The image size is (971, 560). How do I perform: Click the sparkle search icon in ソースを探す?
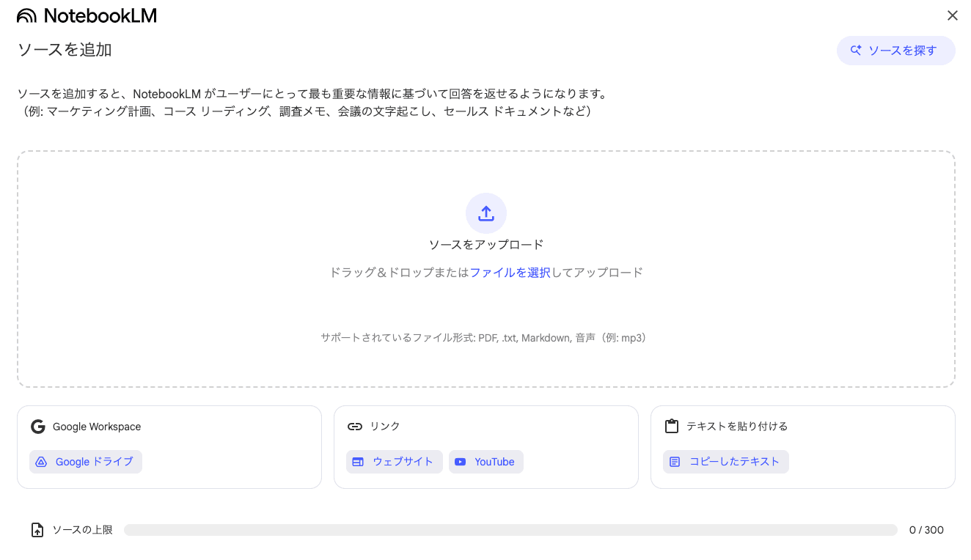tap(855, 51)
